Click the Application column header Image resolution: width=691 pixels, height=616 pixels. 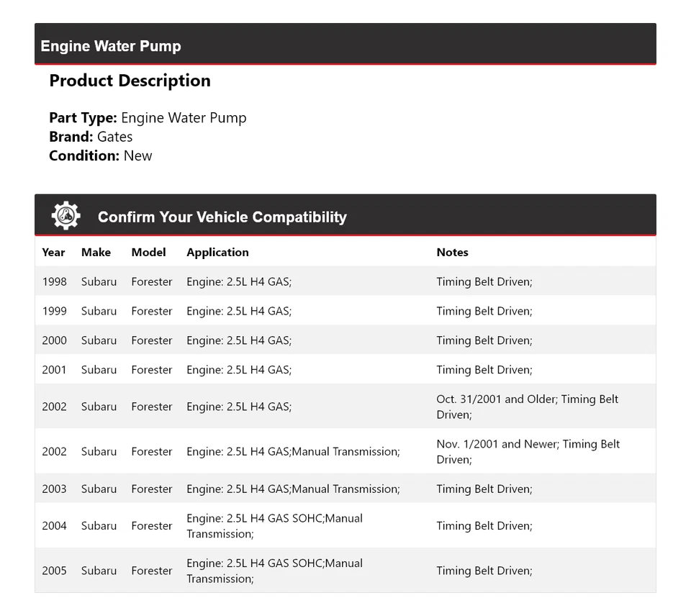point(217,253)
